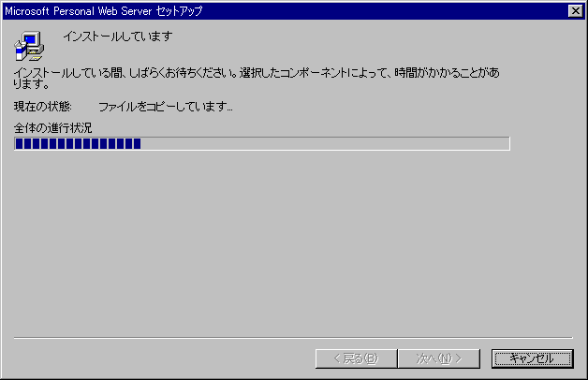Screen dimensions: 588x380
Task: Click blank title bar area beside the title
Action: tap(383, 11)
